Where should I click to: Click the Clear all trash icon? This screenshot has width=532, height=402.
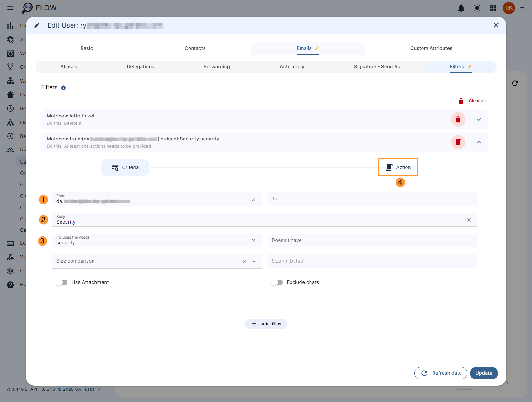tap(461, 101)
